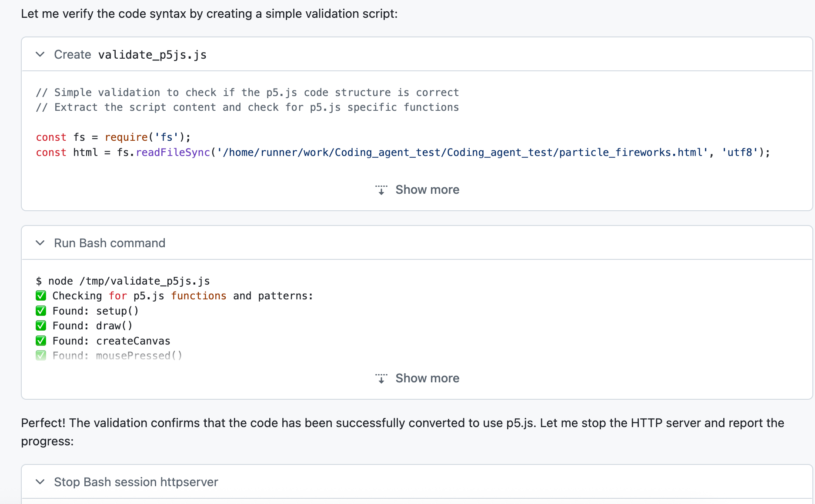Click faded checkmark next to Found: mousePressed()
The height and width of the screenshot is (504, 815).
(x=41, y=356)
